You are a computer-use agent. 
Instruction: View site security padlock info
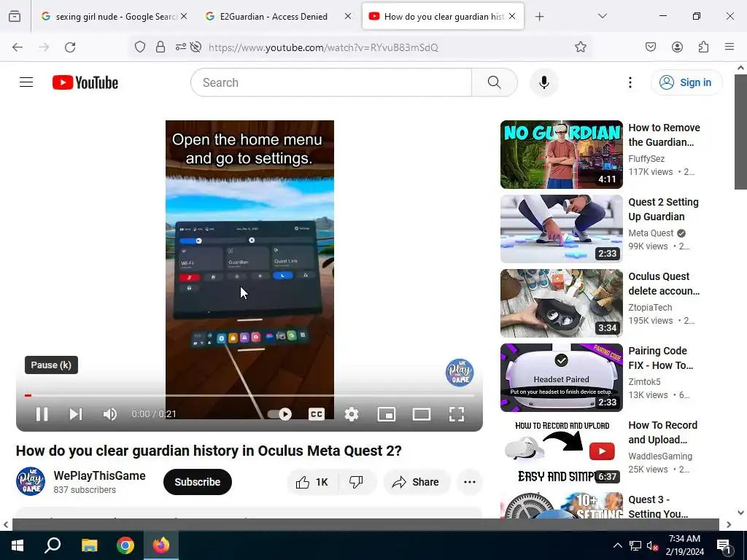point(160,47)
